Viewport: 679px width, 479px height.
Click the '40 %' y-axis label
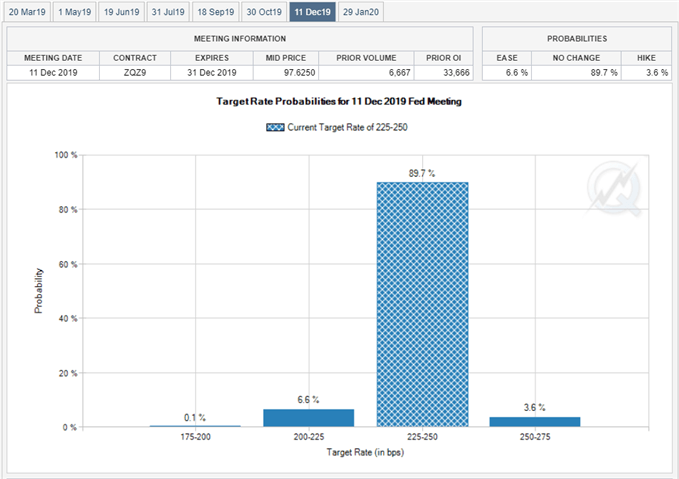tap(68, 318)
